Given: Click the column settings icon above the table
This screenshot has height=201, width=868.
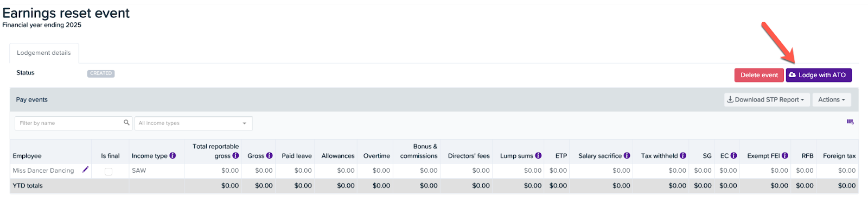Looking at the screenshot, I should (850, 122).
